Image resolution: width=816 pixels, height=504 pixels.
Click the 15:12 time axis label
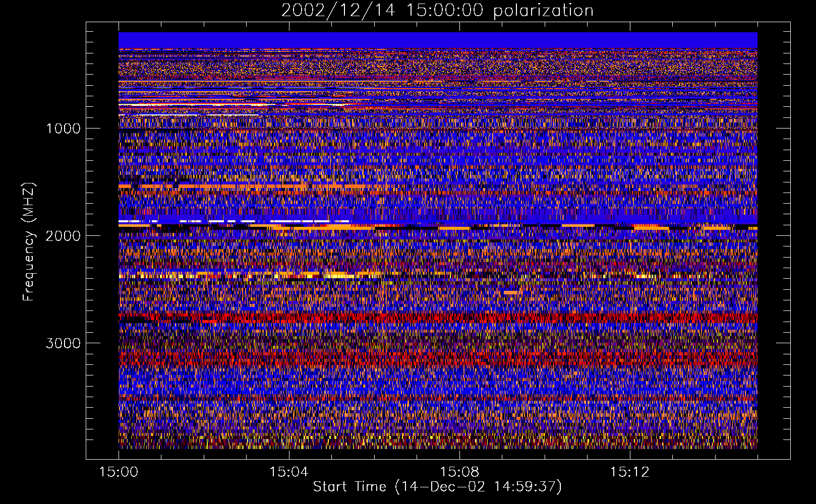(x=629, y=472)
